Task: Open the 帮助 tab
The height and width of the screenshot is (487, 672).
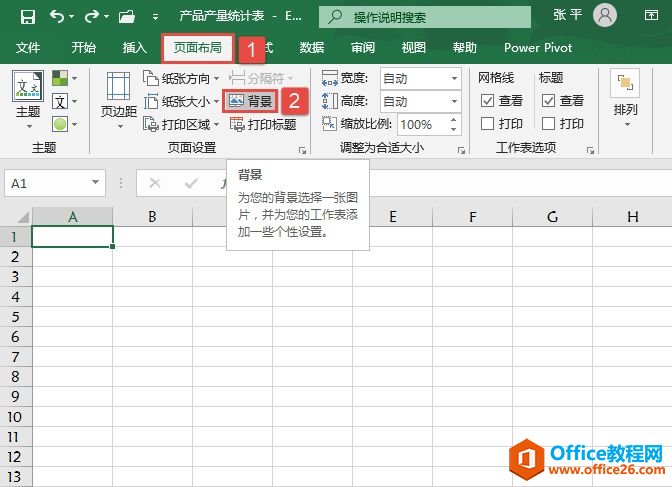Action: click(465, 48)
